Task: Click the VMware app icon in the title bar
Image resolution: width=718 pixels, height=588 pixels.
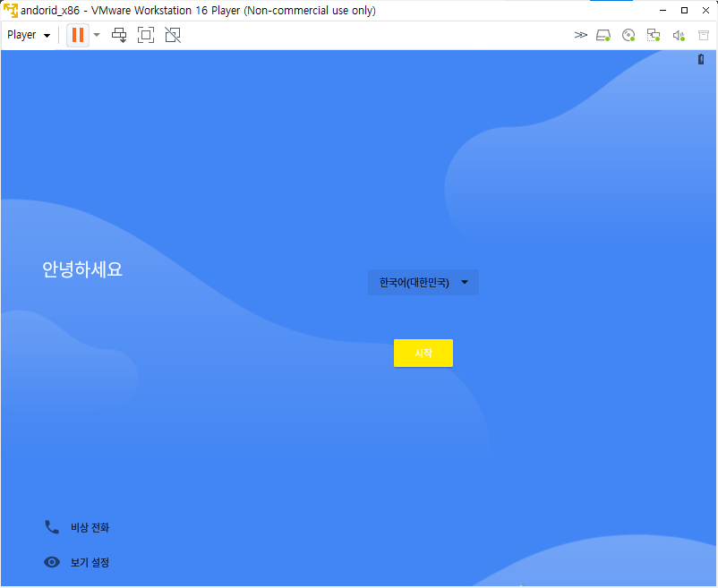Action: [11, 10]
